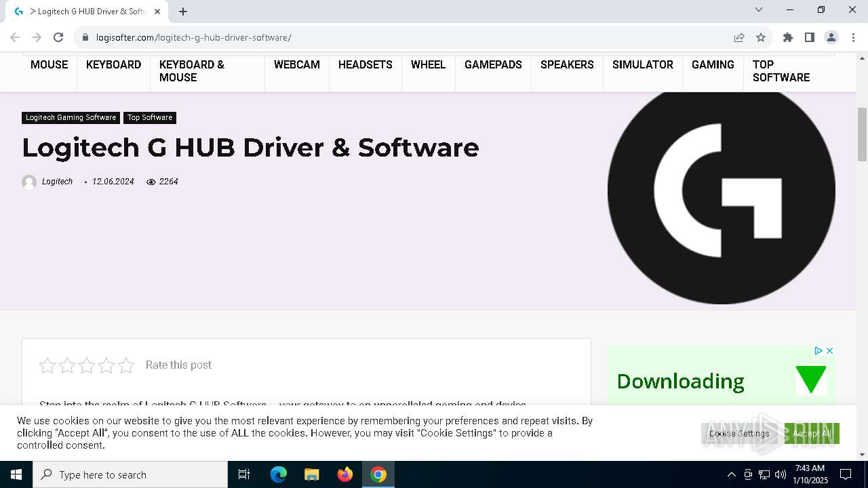Open the network status tray icon

[764, 474]
